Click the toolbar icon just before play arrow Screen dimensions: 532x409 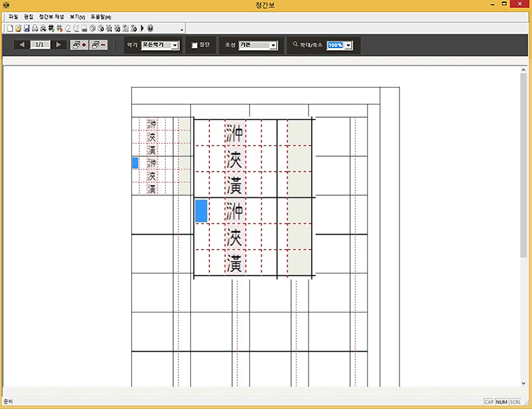[133, 28]
